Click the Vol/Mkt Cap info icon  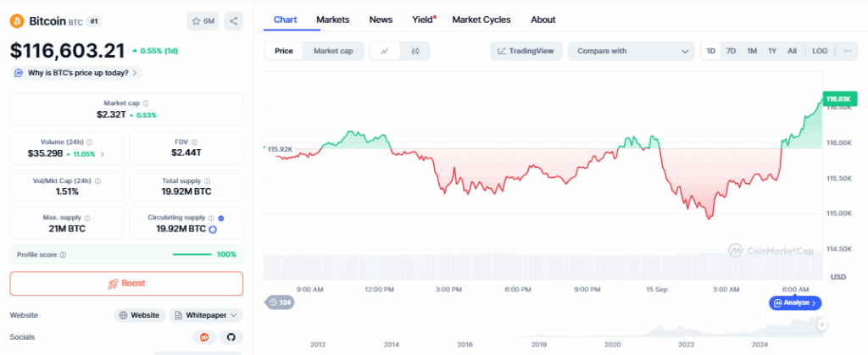tap(97, 180)
